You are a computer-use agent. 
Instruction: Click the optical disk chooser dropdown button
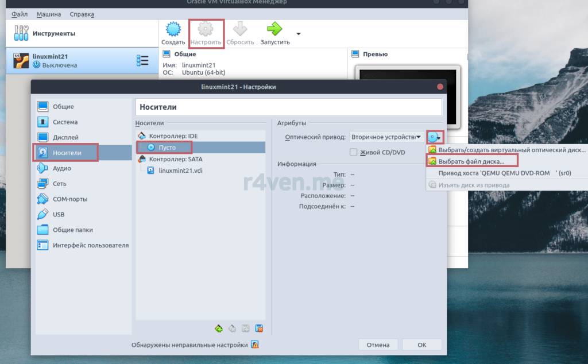tap(435, 137)
